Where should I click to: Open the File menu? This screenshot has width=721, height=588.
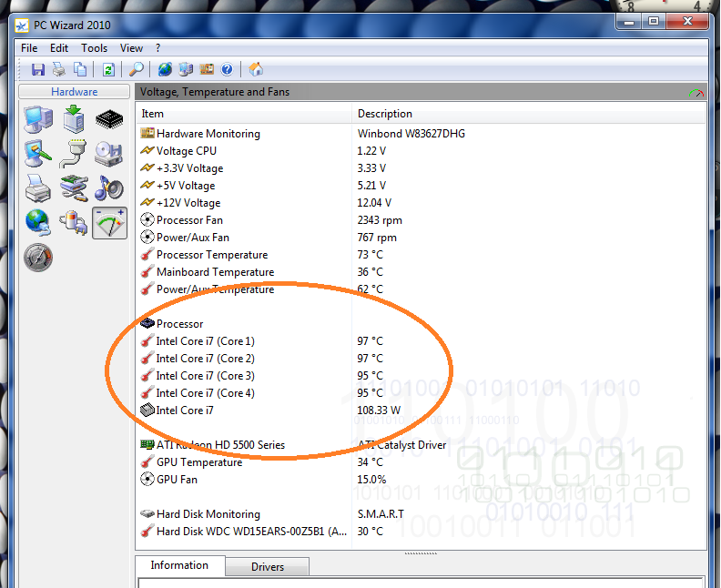tap(29, 48)
